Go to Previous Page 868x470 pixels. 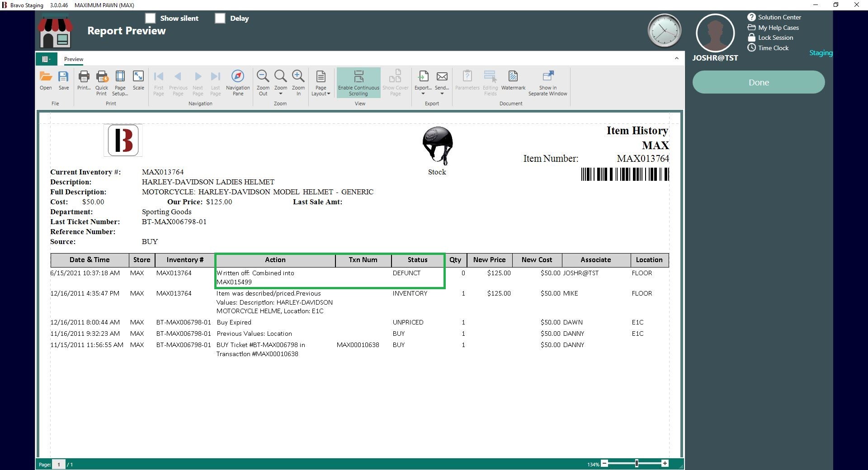[178, 83]
